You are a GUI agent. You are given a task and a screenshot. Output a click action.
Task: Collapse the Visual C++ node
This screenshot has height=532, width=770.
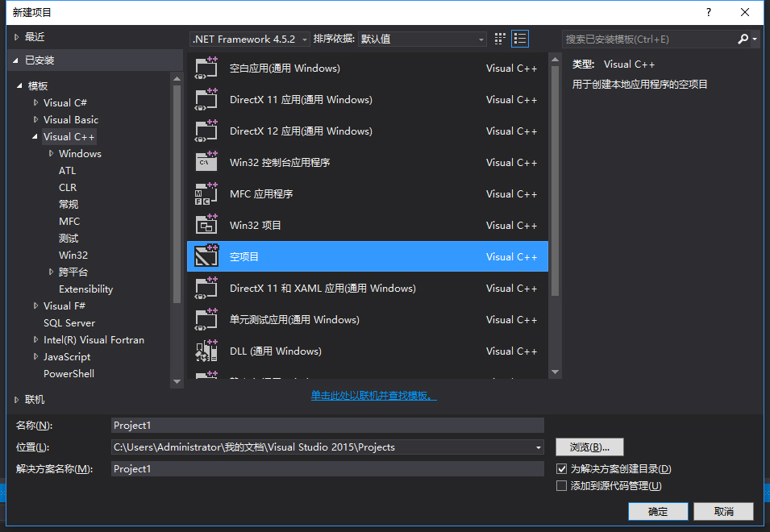(x=35, y=136)
